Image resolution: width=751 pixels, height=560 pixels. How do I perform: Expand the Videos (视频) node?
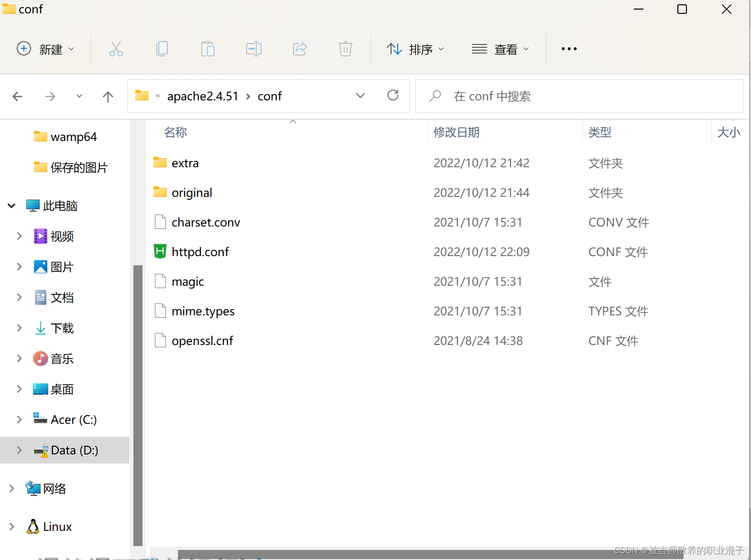click(19, 236)
